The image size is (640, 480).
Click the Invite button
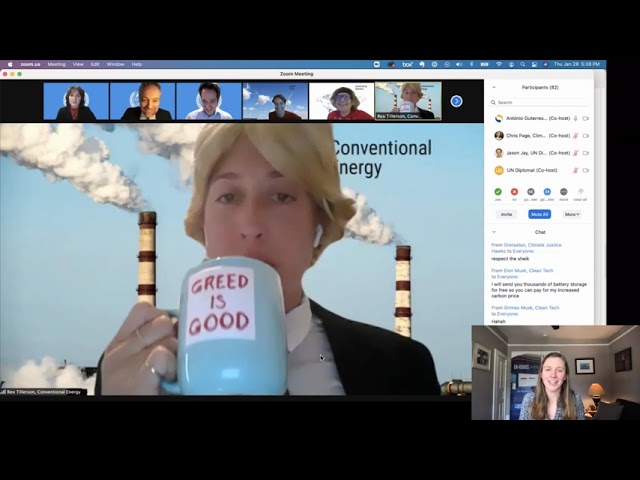(x=506, y=214)
